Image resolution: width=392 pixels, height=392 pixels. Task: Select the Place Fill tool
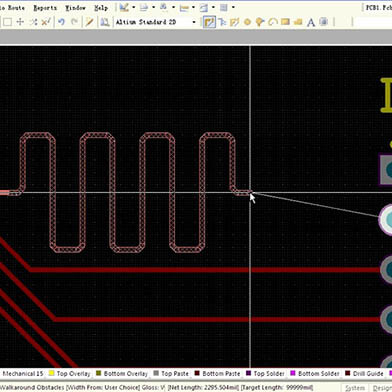pyautogui.click(x=285, y=22)
